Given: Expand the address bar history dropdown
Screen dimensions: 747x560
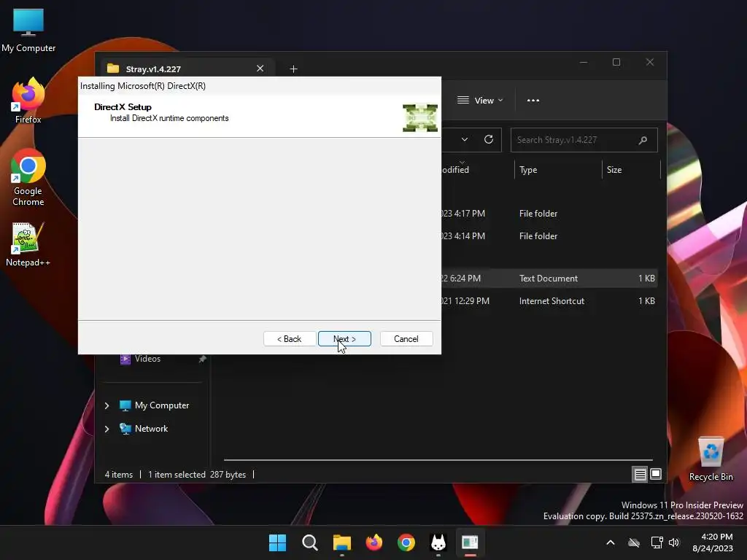Looking at the screenshot, I should pos(465,139).
